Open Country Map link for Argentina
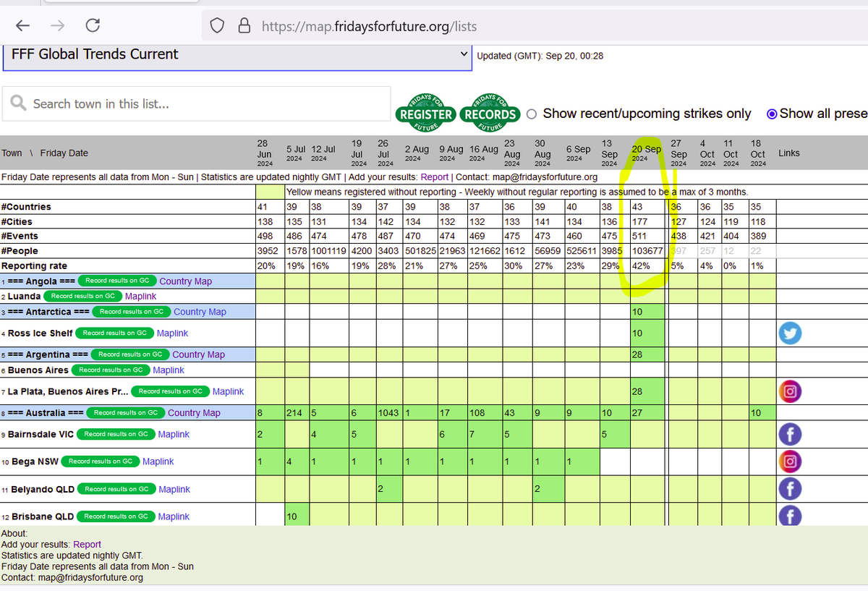The width and height of the screenshot is (868, 591). 199,354
